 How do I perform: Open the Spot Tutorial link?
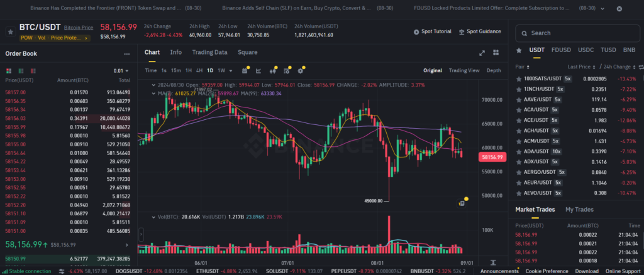pyautogui.click(x=432, y=31)
